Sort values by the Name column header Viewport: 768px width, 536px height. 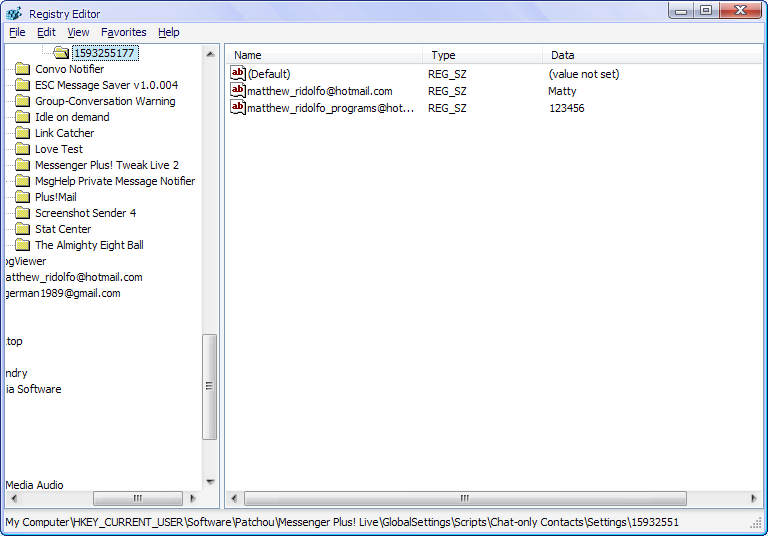324,55
